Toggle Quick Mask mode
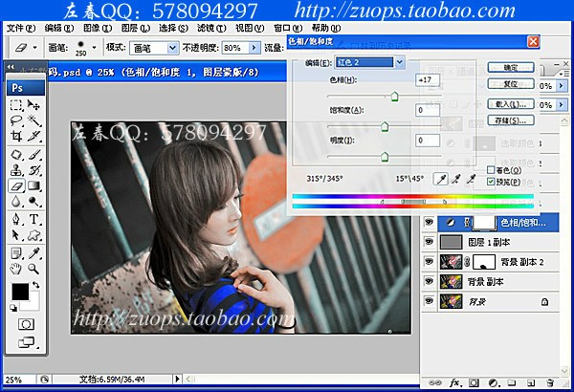 (x=26, y=324)
